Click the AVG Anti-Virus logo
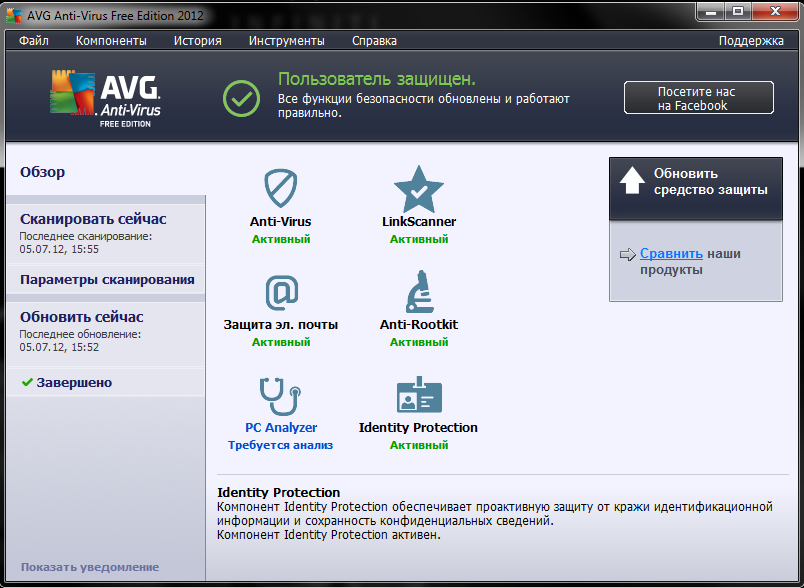804x588 pixels. coord(106,98)
